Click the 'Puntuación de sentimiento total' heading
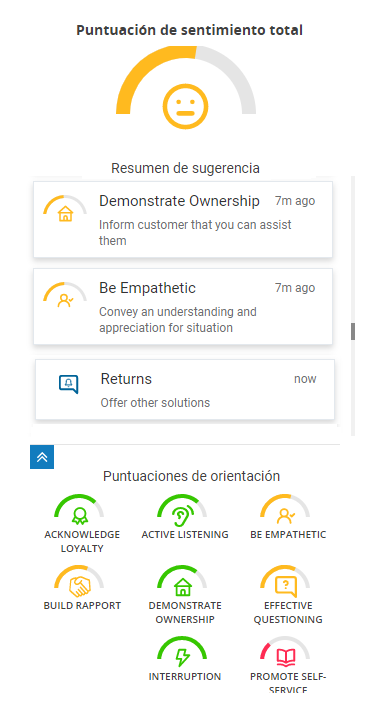Image resolution: width=381 pixels, height=706 pixels. [x=189, y=30]
